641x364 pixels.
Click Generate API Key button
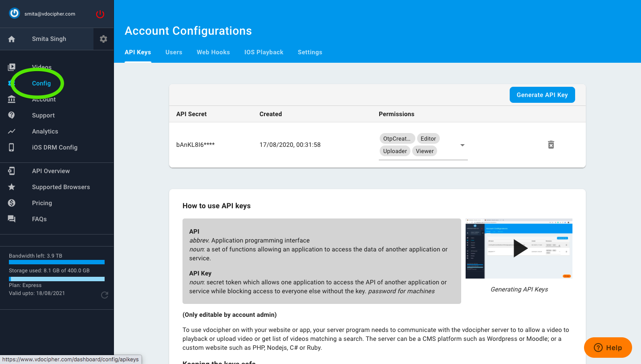pyautogui.click(x=542, y=95)
